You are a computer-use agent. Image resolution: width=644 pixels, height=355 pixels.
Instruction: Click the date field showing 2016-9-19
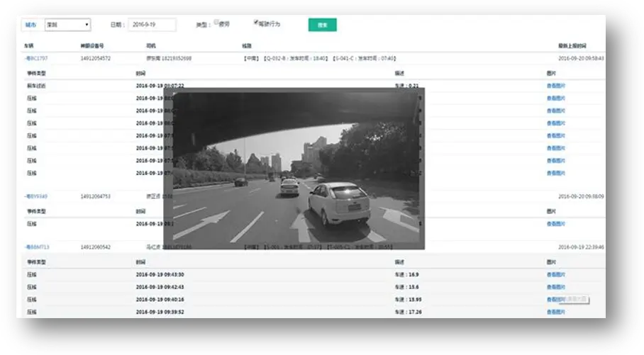pos(152,25)
